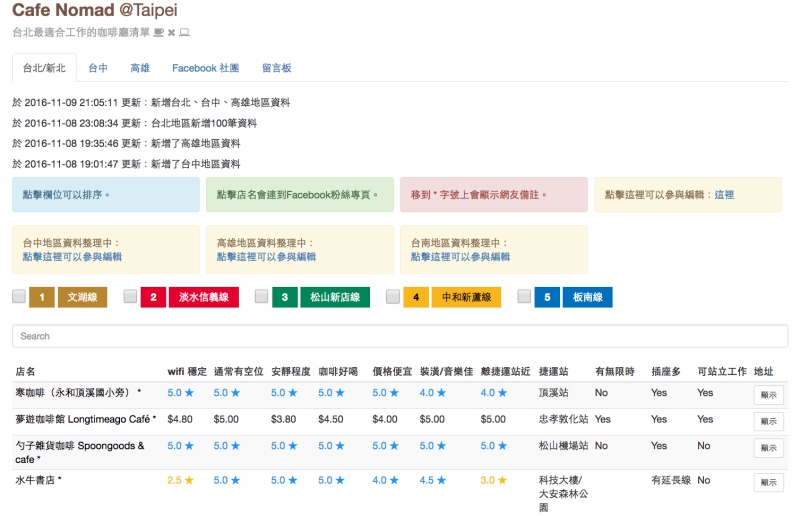Click the Search input field

tap(400, 336)
